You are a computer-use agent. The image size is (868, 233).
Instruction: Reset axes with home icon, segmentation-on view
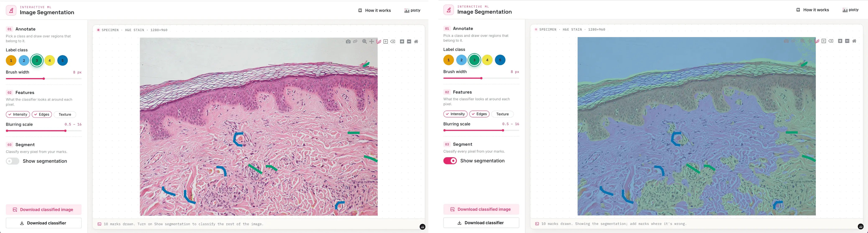854,41
